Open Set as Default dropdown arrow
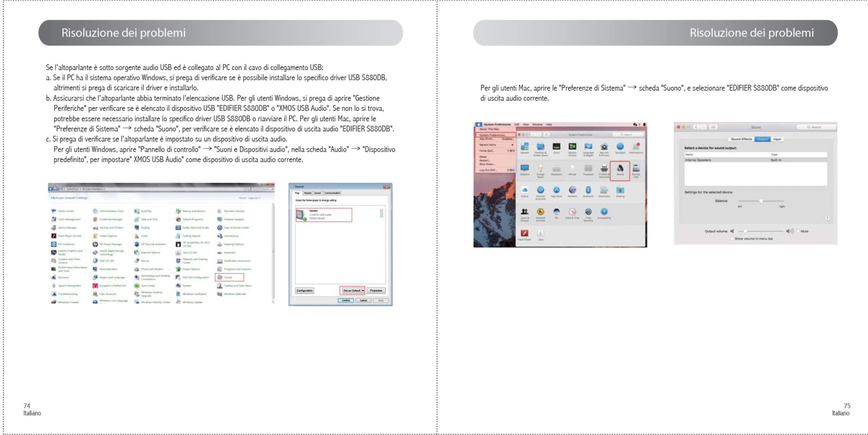The width and height of the screenshot is (868, 435). pos(363,291)
